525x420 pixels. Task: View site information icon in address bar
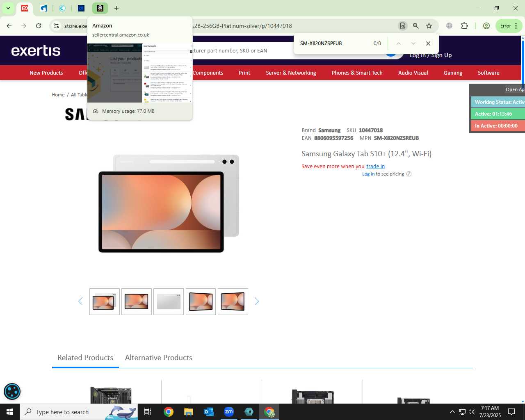56,26
